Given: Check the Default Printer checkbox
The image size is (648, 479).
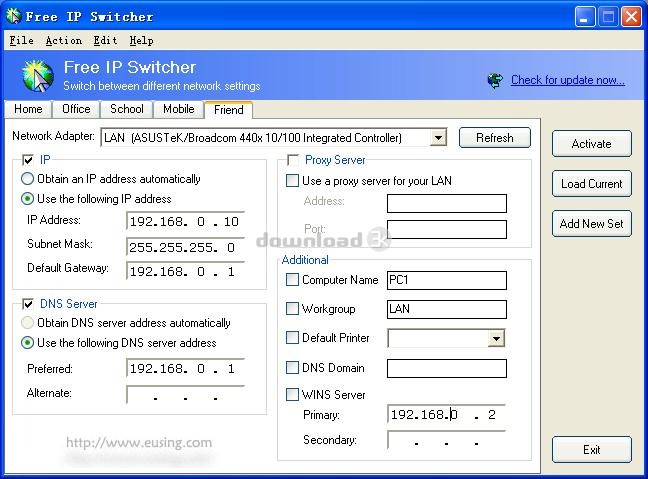Looking at the screenshot, I should [292, 338].
